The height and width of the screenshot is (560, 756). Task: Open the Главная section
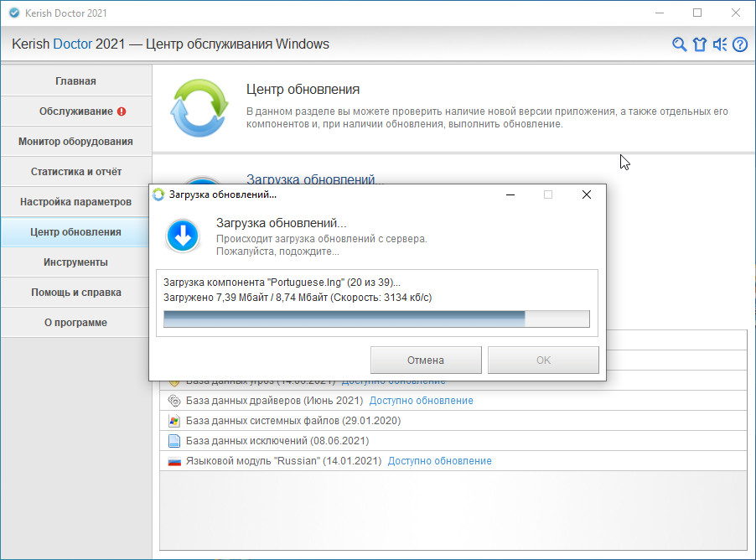(x=75, y=81)
